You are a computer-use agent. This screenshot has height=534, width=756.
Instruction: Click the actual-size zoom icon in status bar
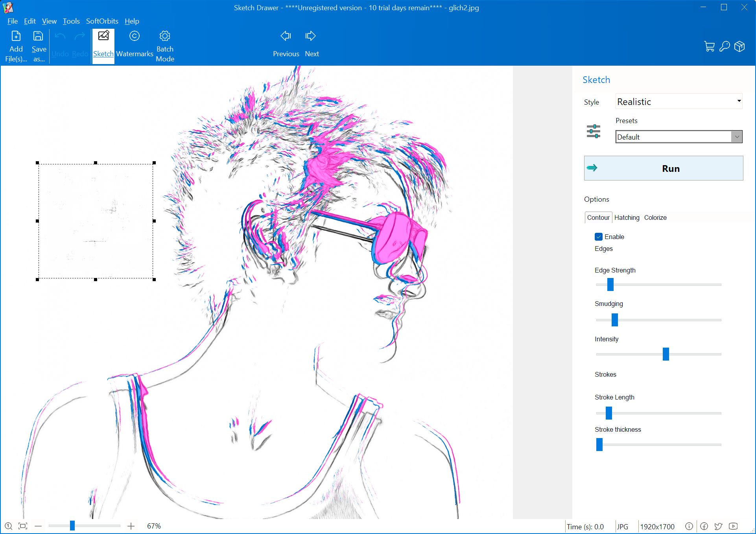(x=9, y=526)
